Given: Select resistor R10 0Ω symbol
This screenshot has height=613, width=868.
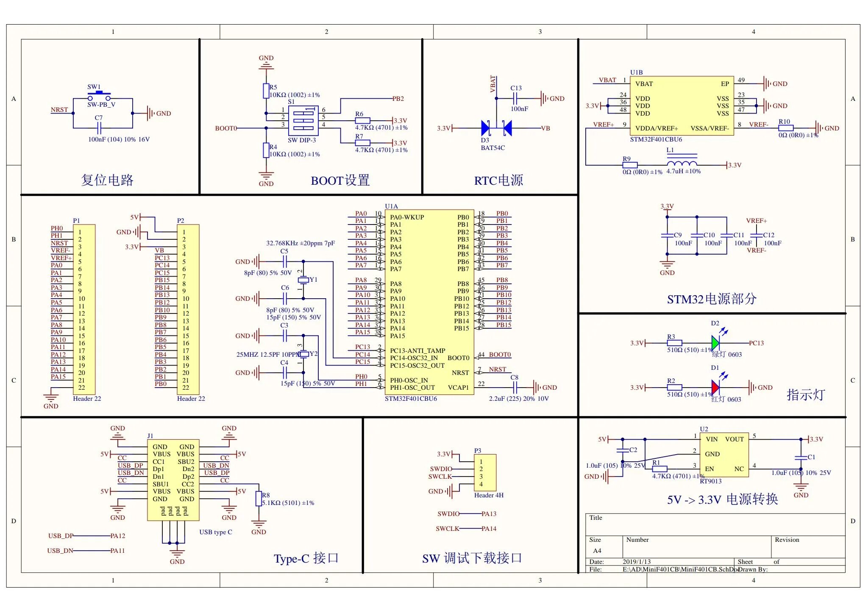Looking at the screenshot, I should tap(786, 128).
